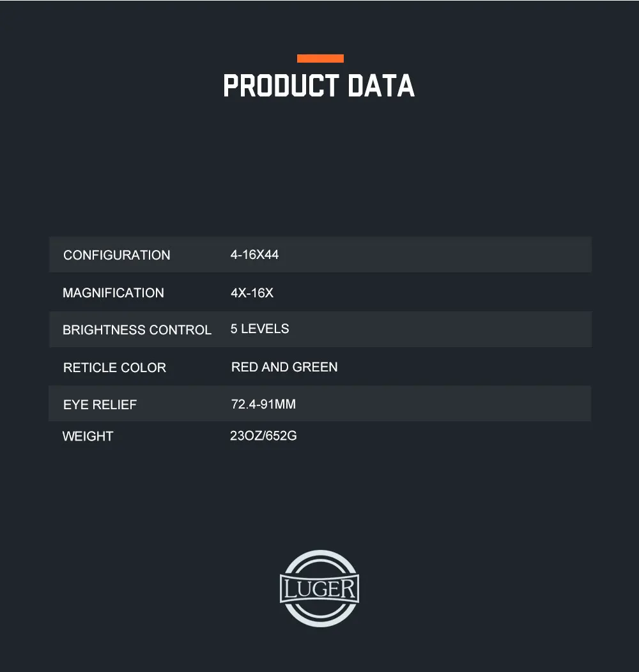Select the RETICLE COLOR label
Image resolution: width=639 pixels, height=672 pixels.
114,367
